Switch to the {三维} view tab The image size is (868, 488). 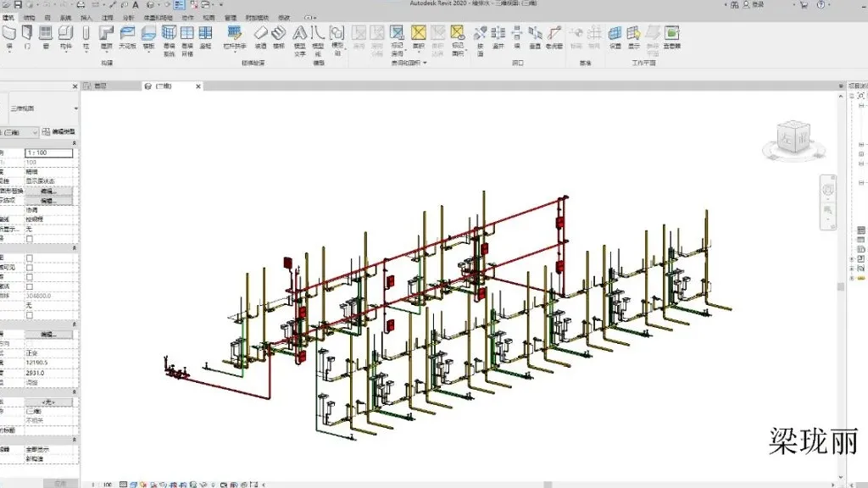161,86
